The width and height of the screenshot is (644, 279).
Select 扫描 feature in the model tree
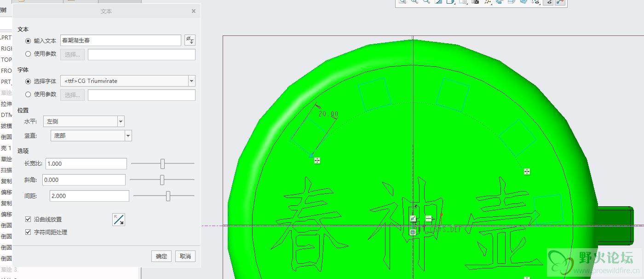coord(6,170)
